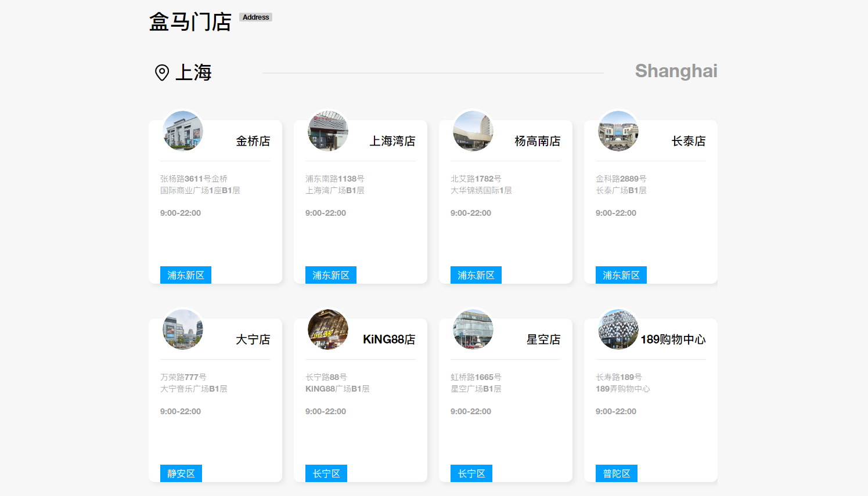Select the 星空店 store name
The width and height of the screenshot is (868, 496).
click(x=543, y=339)
